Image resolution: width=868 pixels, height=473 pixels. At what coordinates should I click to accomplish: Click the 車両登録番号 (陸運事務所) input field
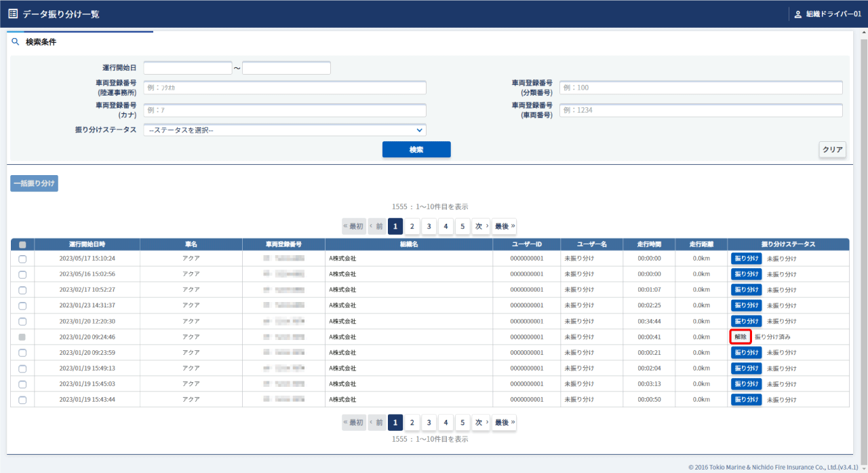(x=284, y=88)
